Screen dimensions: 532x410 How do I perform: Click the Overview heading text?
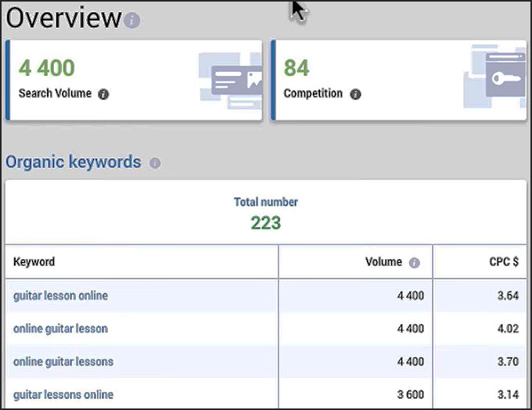(64, 18)
